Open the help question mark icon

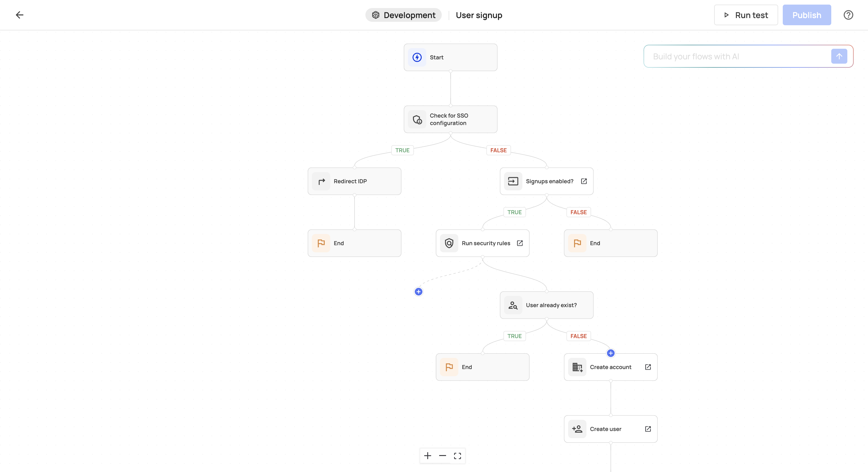pos(848,15)
